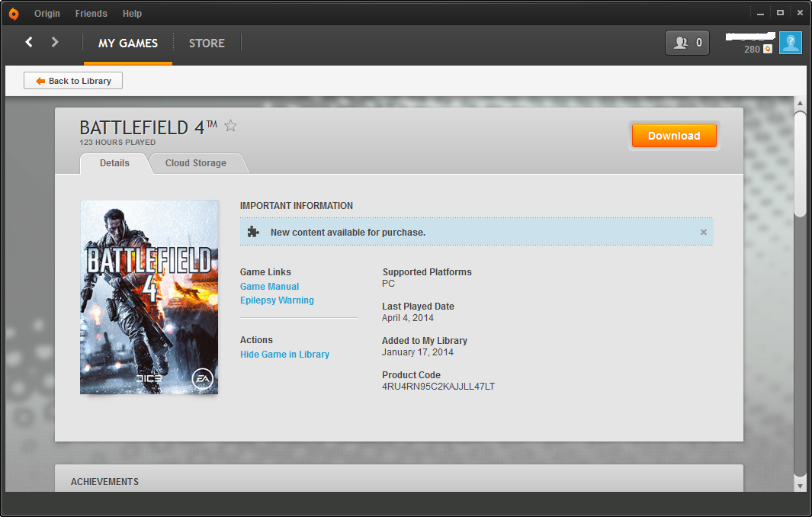
Task: Click the scrollbar down arrow
Action: click(x=800, y=486)
